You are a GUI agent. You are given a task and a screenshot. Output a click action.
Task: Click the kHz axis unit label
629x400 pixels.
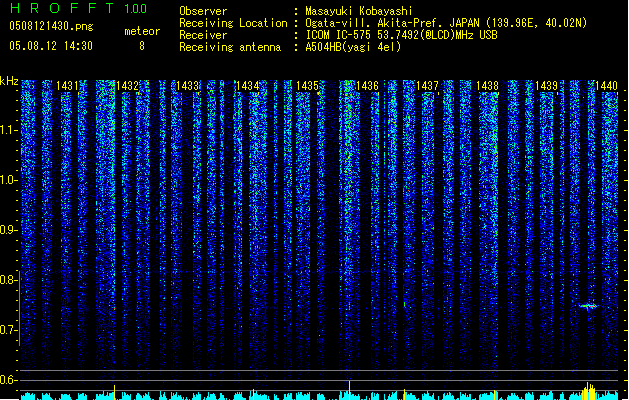(9, 81)
